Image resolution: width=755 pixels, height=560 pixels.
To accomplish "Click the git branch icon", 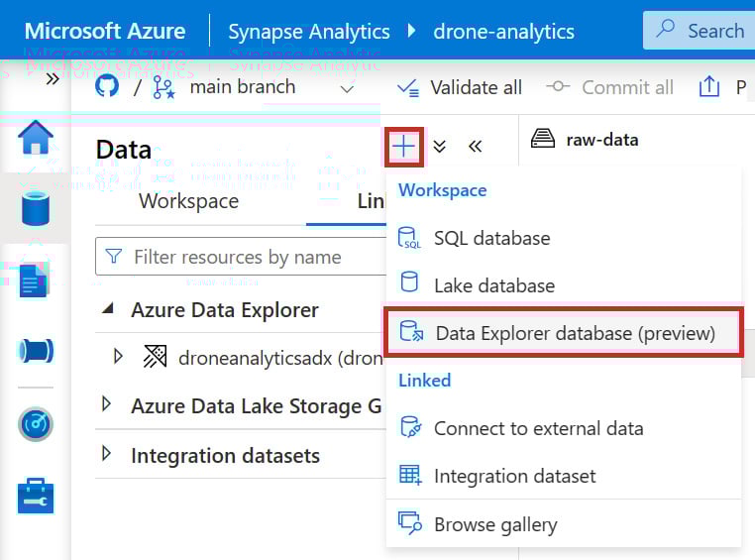I will click(163, 87).
